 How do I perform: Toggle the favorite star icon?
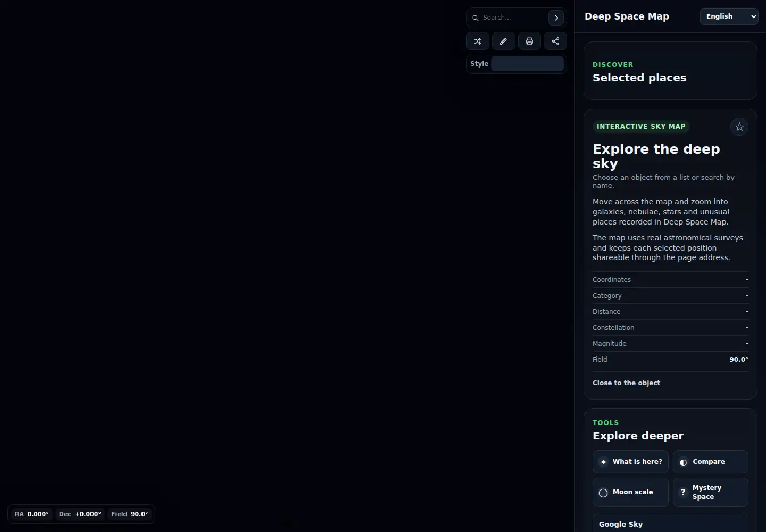(x=739, y=127)
